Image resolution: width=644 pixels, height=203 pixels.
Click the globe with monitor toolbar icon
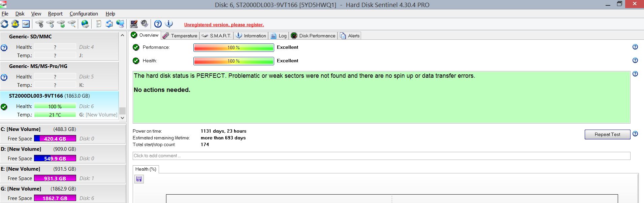click(x=120, y=24)
